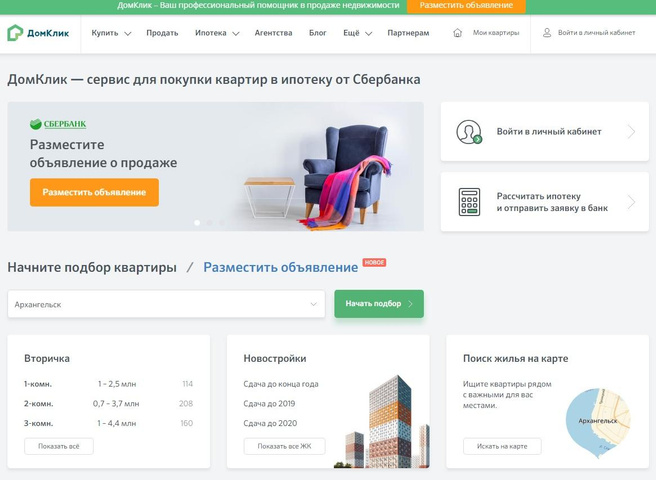Viewport: 656px width, 480px height.
Task: Open the Архангельск city dropdown
Action: pos(167,304)
